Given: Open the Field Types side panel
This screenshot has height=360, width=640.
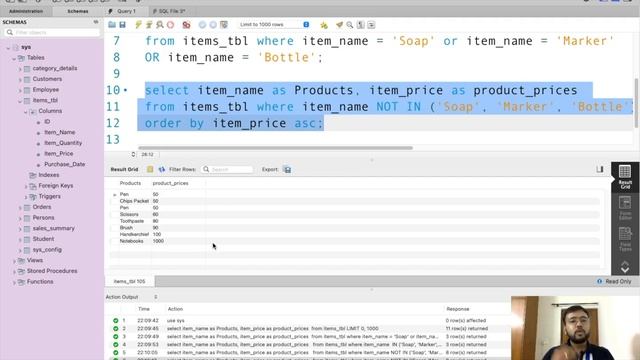Looking at the screenshot, I should 625,239.
